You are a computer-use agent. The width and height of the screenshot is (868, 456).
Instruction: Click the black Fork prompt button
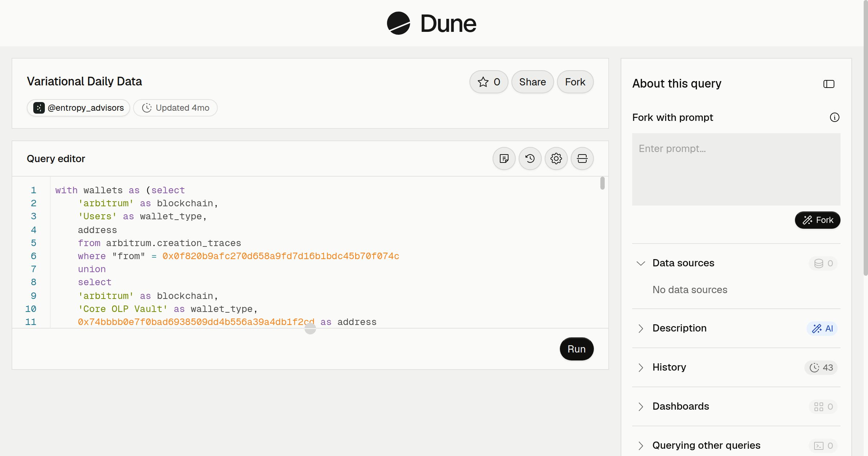tap(818, 220)
